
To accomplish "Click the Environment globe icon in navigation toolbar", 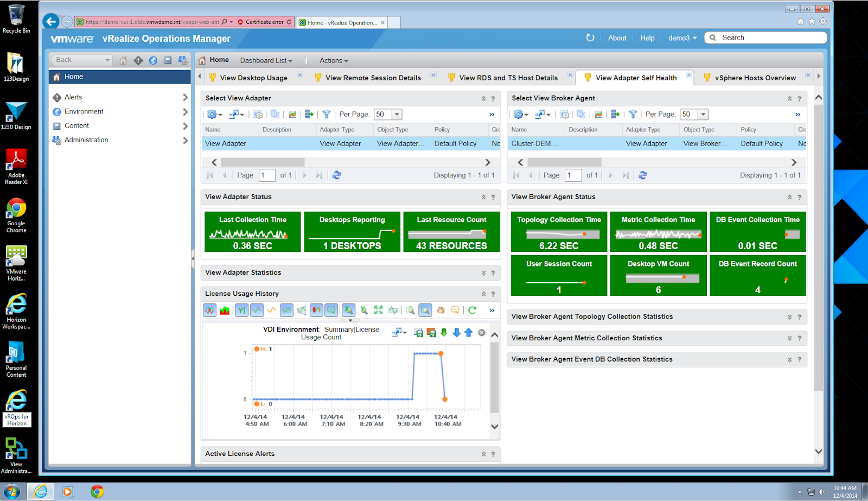I will [x=153, y=60].
